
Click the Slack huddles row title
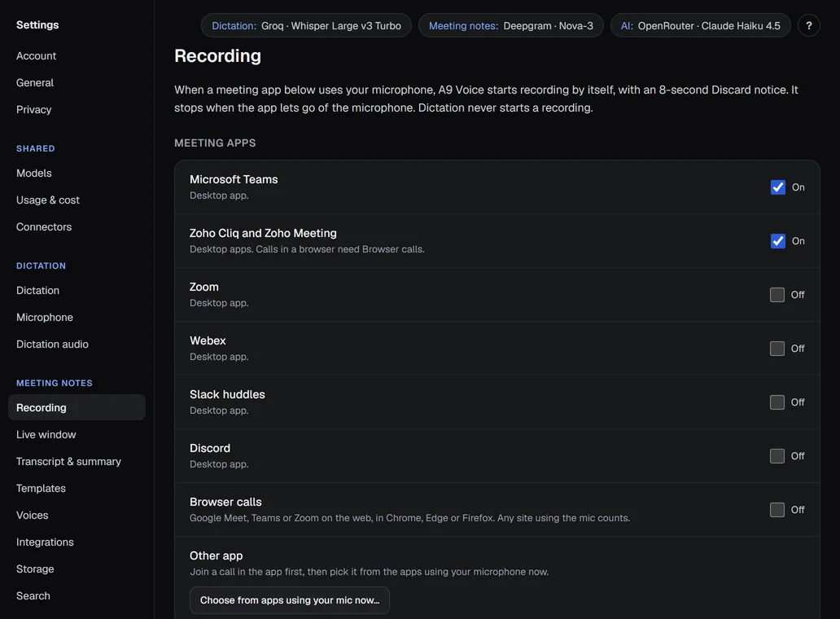(x=227, y=394)
